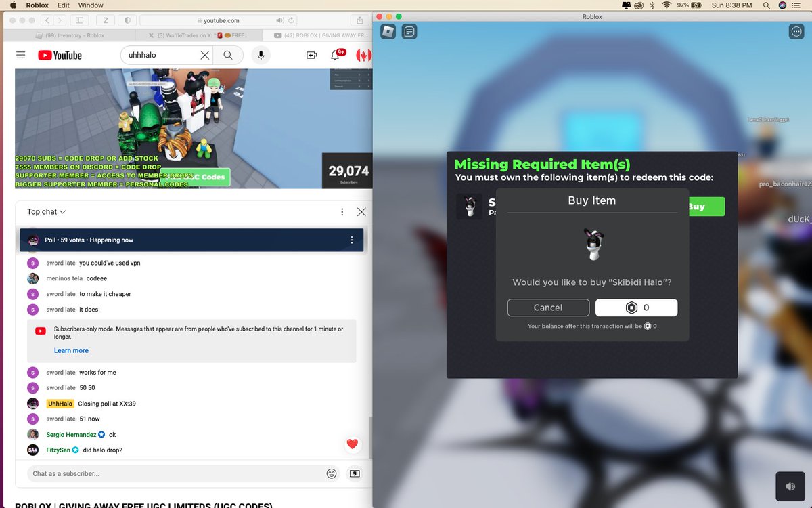Screen dimensions: 812x508
Task: Click the "Closing poll at XX:39" message
Action: pos(107,404)
